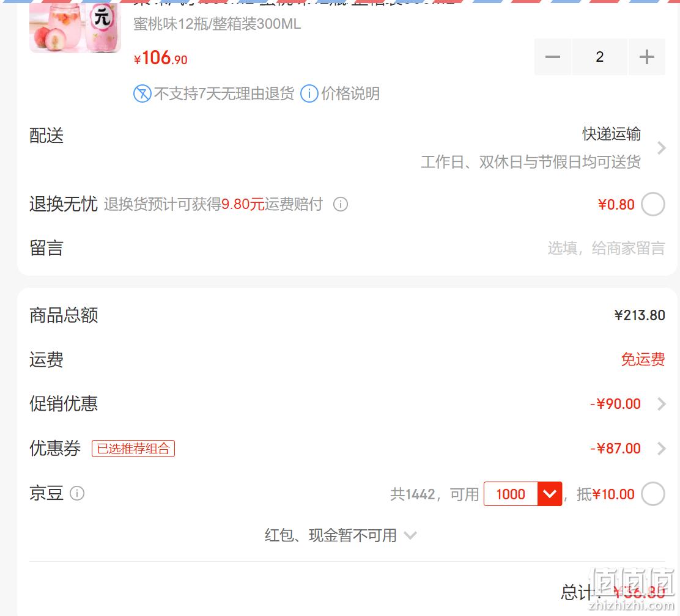
Task: Open 配送 delivery options chevron
Action: (661, 148)
